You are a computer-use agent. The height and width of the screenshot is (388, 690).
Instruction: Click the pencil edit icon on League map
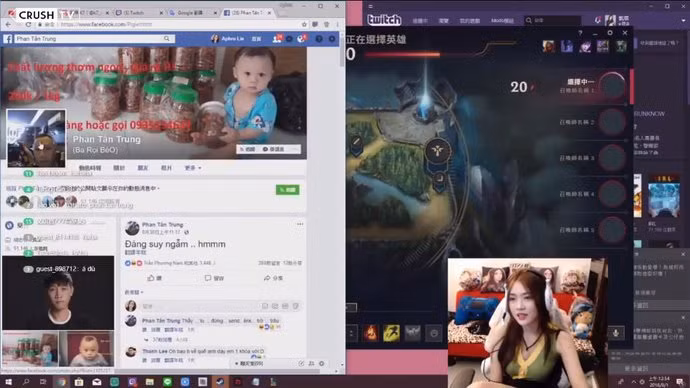(x=356, y=142)
